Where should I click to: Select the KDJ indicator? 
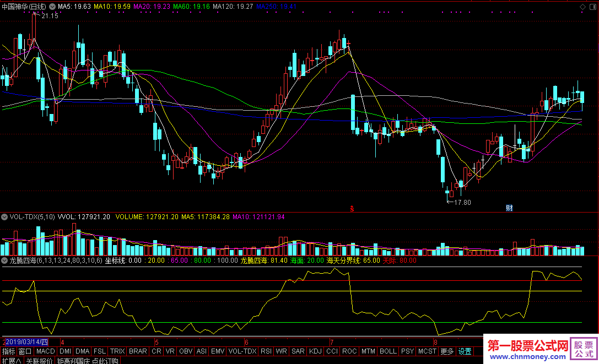[x=315, y=351]
